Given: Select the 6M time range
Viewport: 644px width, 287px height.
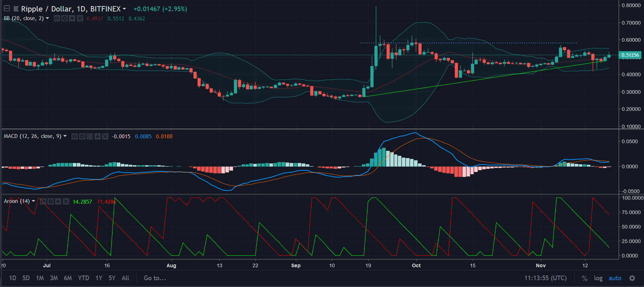Looking at the screenshot, I should coord(68,278).
